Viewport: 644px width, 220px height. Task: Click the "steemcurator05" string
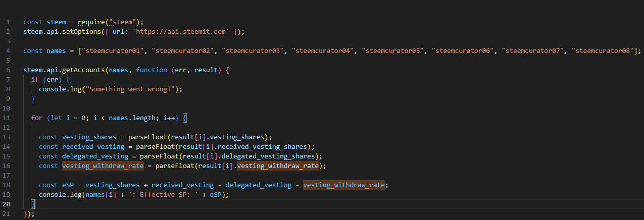point(393,50)
